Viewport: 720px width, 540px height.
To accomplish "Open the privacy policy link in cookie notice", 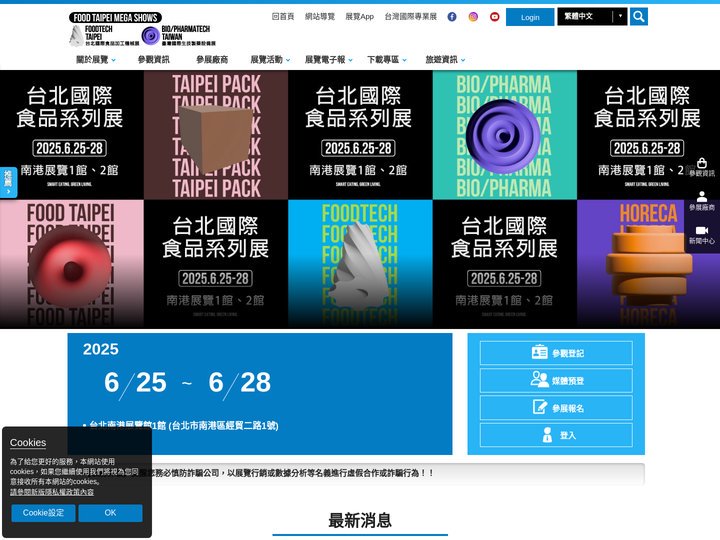I will click(x=52, y=492).
